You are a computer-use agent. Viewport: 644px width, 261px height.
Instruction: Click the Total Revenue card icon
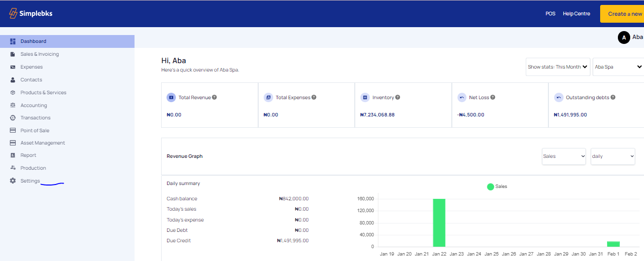(171, 98)
